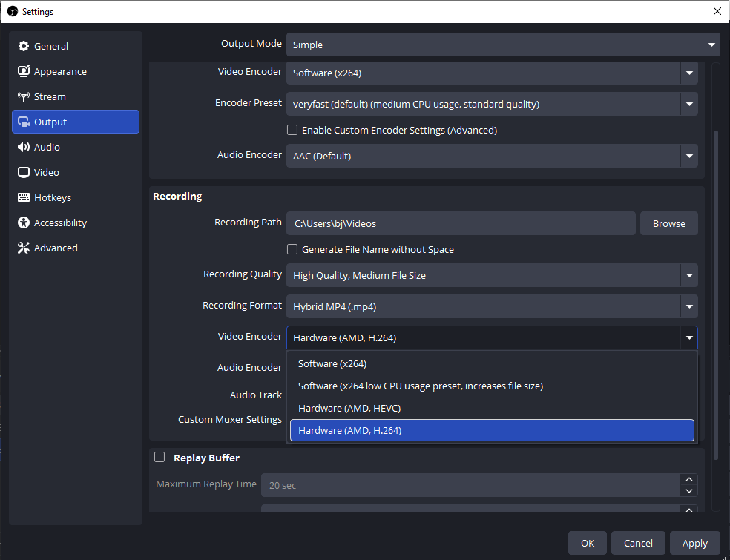The width and height of the screenshot is (730, 560).
Task: Select the Output settings icon
Action: [23, 122]
